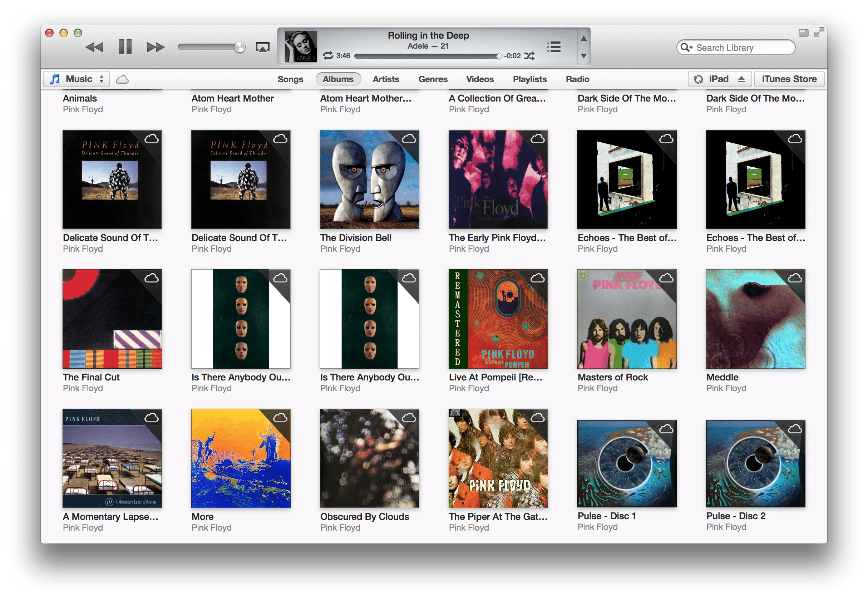868x600 pixels.
Task: Click the cloud icon on The Early Pink Floyd cover
Action: tap(537, 139)
